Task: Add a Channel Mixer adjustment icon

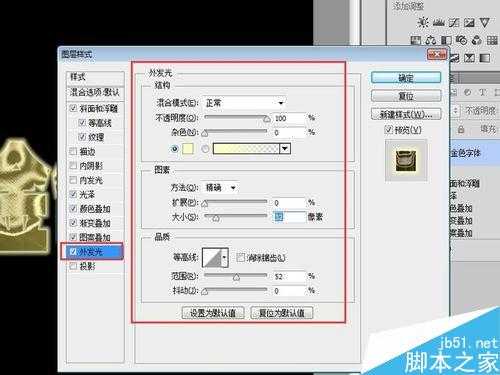Action: pos(477,40)
